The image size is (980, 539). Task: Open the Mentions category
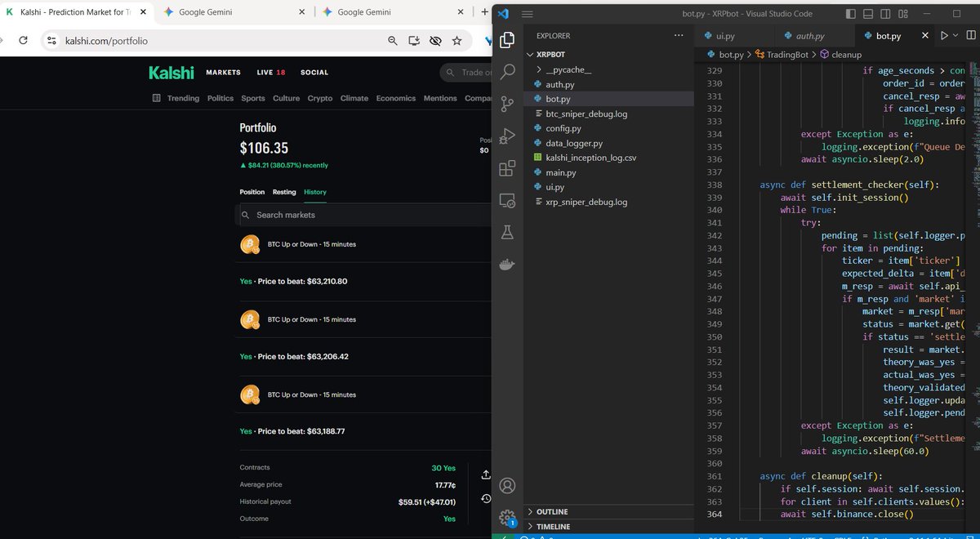440,98
